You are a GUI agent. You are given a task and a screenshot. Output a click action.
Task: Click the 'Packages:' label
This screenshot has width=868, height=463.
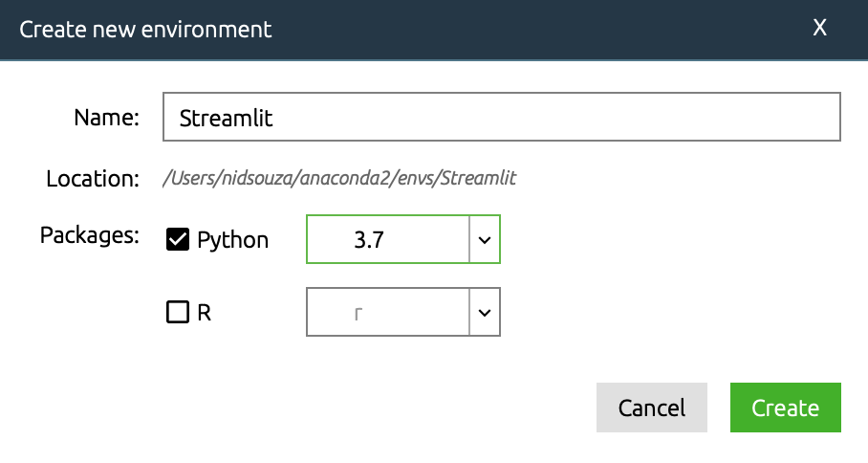pos(90,234)
